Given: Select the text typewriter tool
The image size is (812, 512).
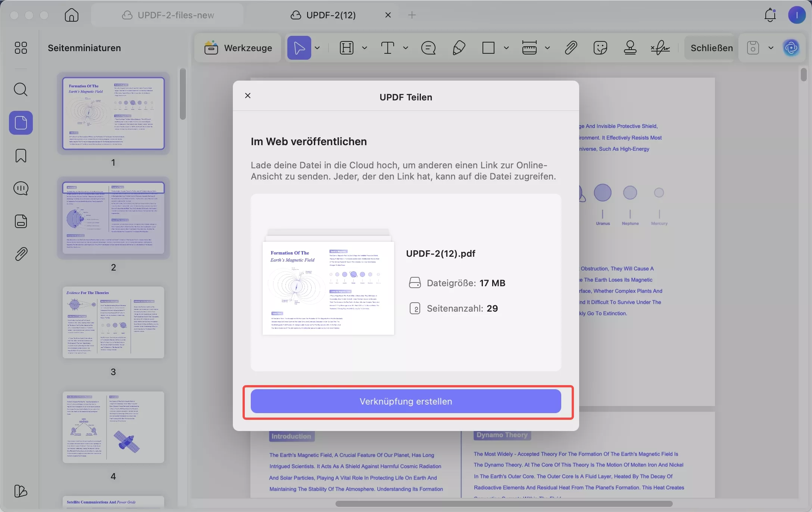Looking at the screenshot, I should tap(388, 48).
